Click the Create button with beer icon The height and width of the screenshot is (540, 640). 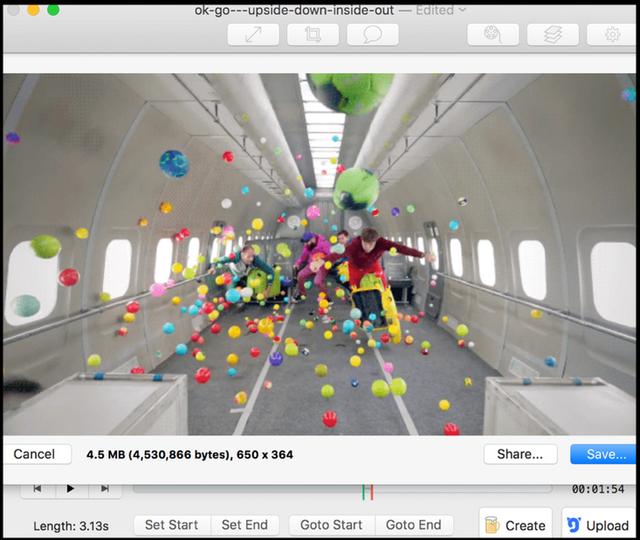coord(516,525)
